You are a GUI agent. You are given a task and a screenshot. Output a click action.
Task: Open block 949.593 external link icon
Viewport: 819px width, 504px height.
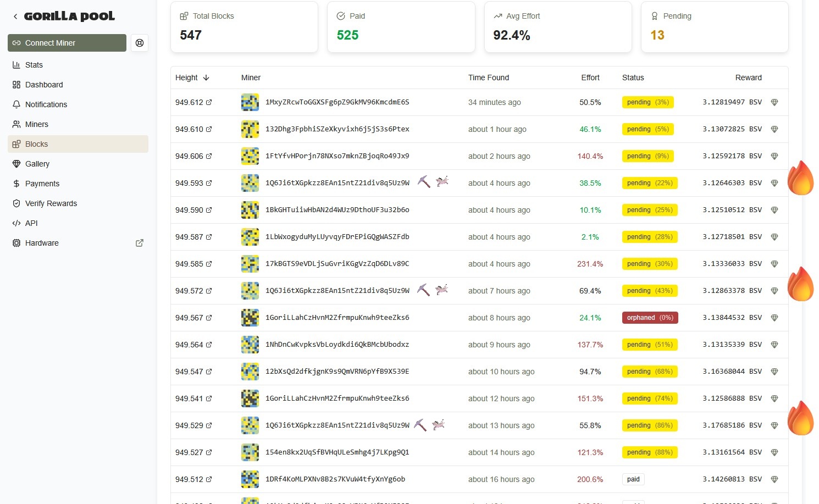[209, 183]
